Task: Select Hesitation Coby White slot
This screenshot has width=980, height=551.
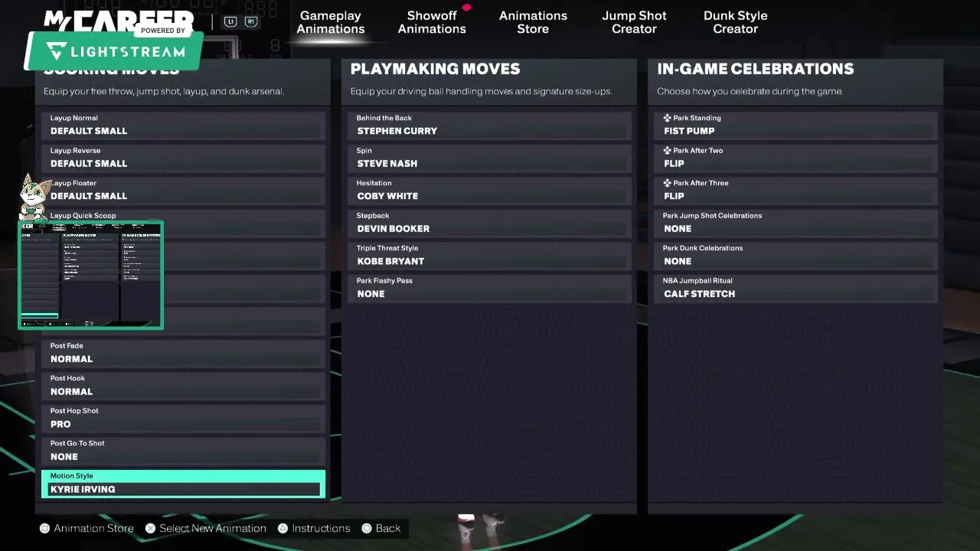Action: (x=490, y=191)
